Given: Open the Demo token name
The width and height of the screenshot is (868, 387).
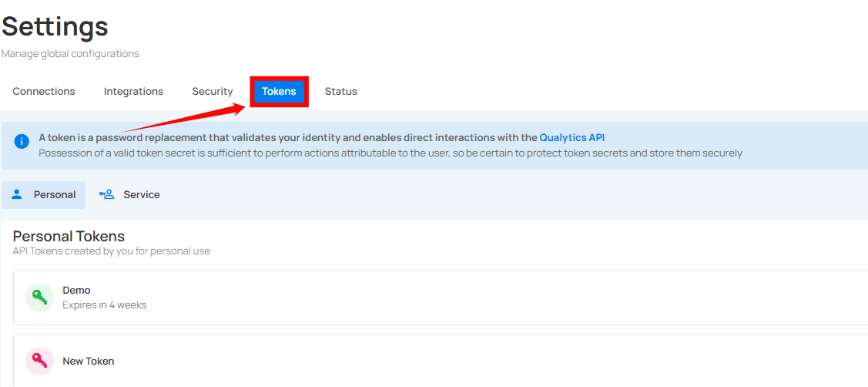Looking at the screenshot, I should pos(76,290).
